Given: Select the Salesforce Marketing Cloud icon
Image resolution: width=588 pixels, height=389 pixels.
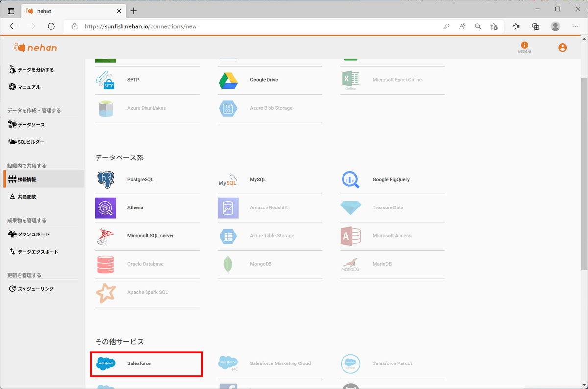Looking at the screenshot, I should (228, 363).
